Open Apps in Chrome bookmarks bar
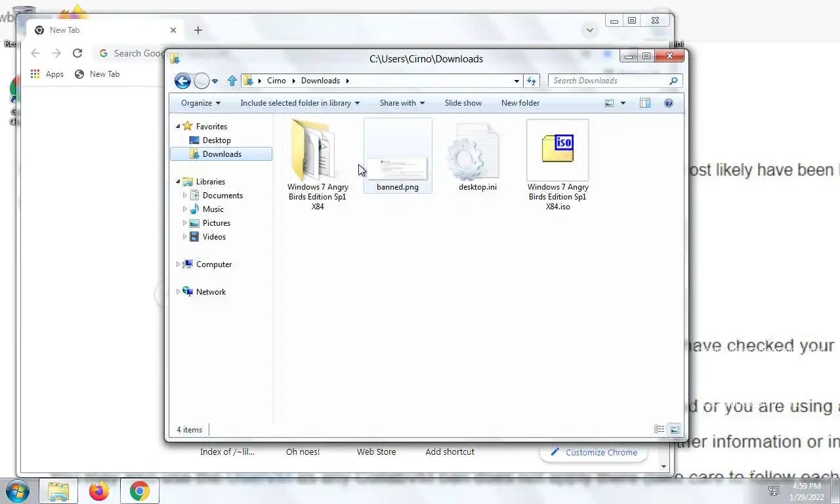 coord(47,74)
